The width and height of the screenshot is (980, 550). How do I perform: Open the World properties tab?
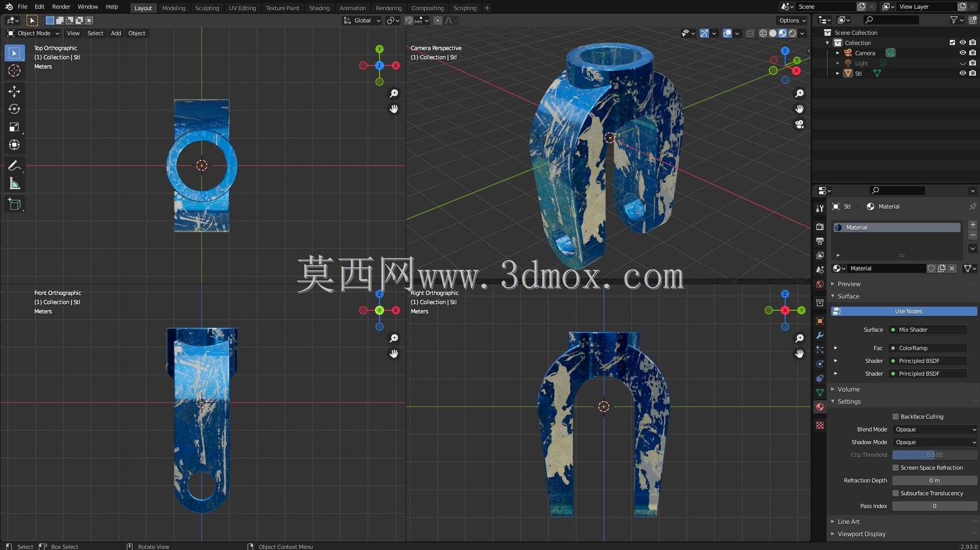820,284
